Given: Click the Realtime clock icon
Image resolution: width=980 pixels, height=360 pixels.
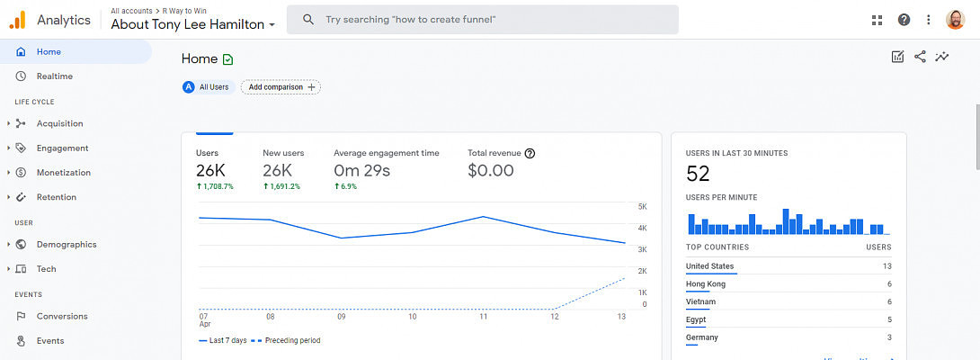Looking at the screenshot, I should [21, 76].
